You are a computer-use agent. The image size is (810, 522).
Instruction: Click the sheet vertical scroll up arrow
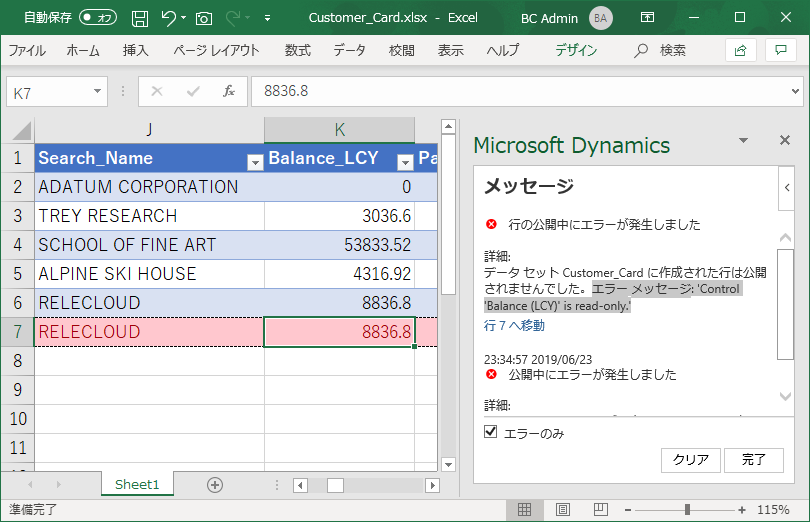[448, 126]
